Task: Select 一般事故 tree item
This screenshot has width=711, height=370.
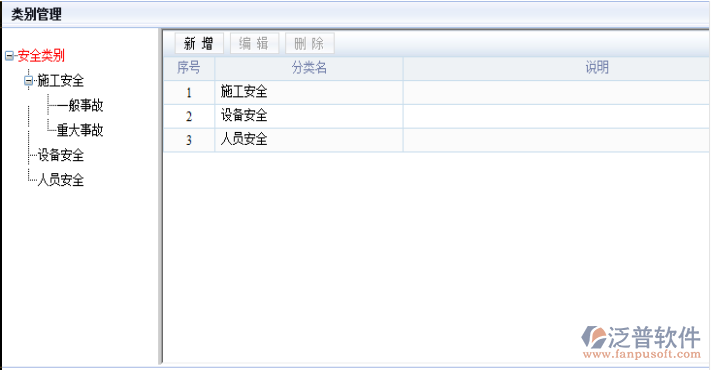Action: point(80,105)
